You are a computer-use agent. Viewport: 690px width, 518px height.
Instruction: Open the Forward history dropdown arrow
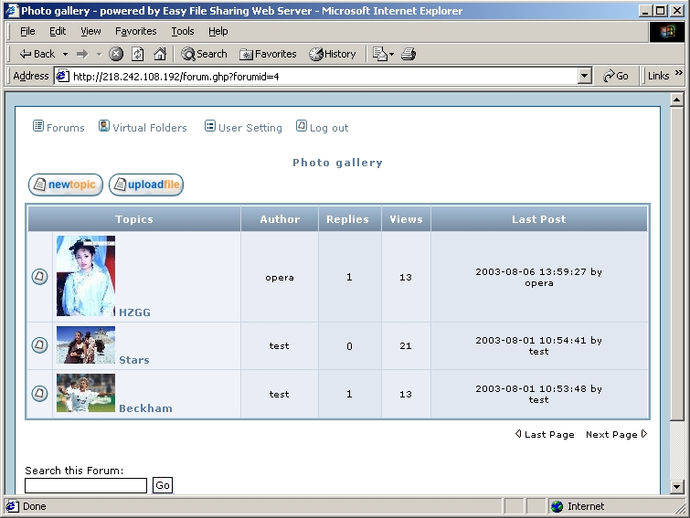pos(99,54)
